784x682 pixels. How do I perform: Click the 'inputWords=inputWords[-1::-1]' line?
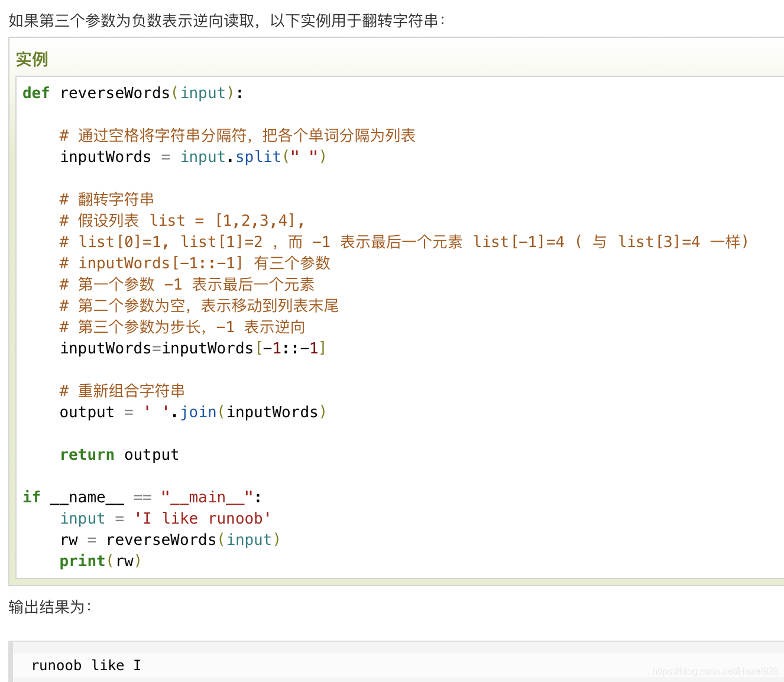tap(193, 348)
